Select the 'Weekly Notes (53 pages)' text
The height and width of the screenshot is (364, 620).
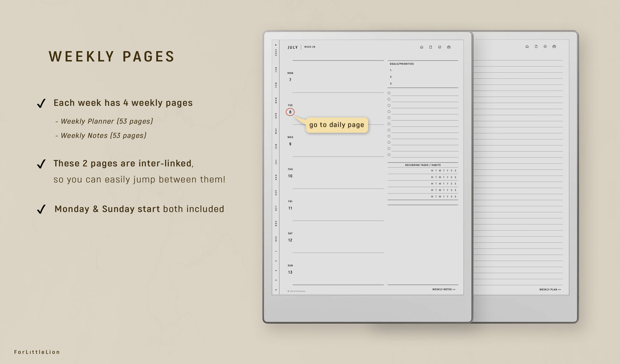(x=103, y=135)
